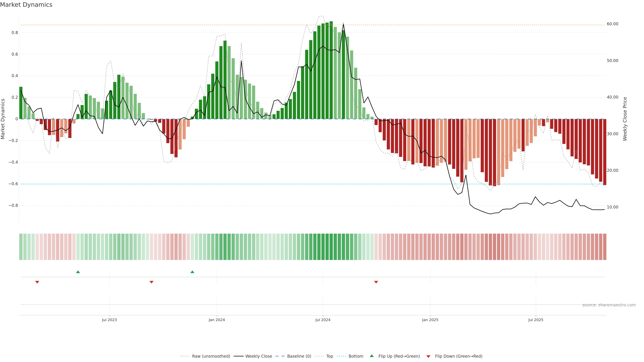Click the Jan 2025 x-axis label
Viewport: 644px width, 362px height.
point(430,320)
